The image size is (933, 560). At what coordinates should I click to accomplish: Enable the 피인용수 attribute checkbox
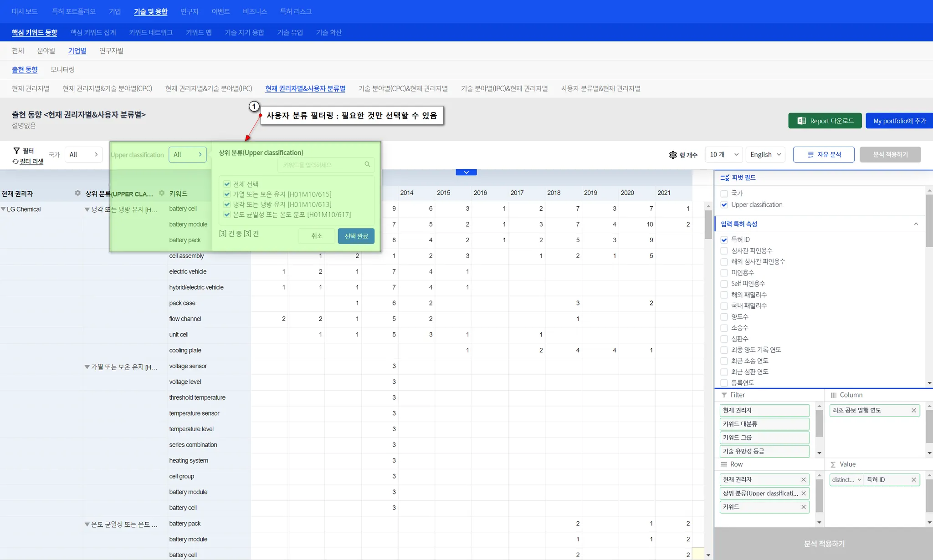tap(724, 273)
